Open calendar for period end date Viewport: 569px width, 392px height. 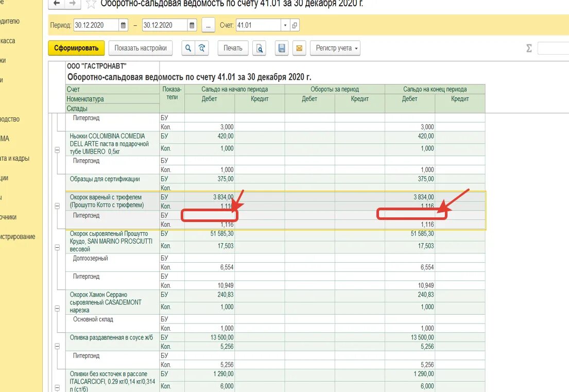pos(192,25)
